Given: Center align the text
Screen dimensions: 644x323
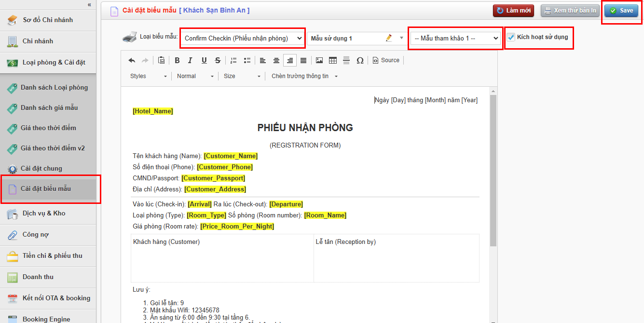Looking at the screenshot, I should tap(276, 60).
